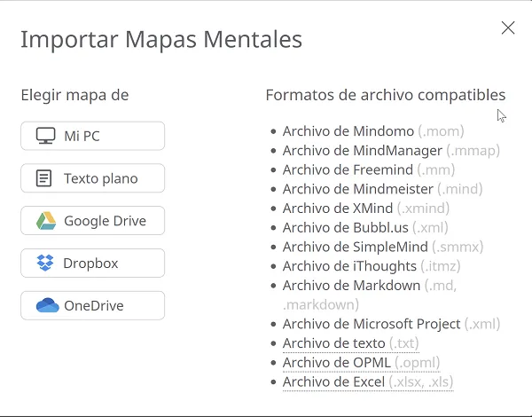532x417 pixels.
Task: Click the Archivo de Markdown list entry
Action: (370, 295)
